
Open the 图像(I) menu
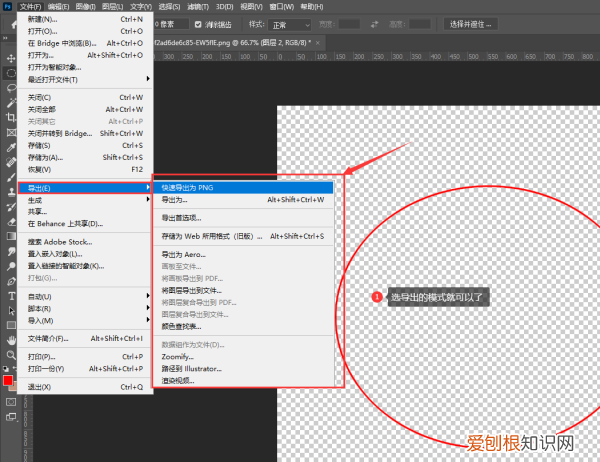(85, 7)
